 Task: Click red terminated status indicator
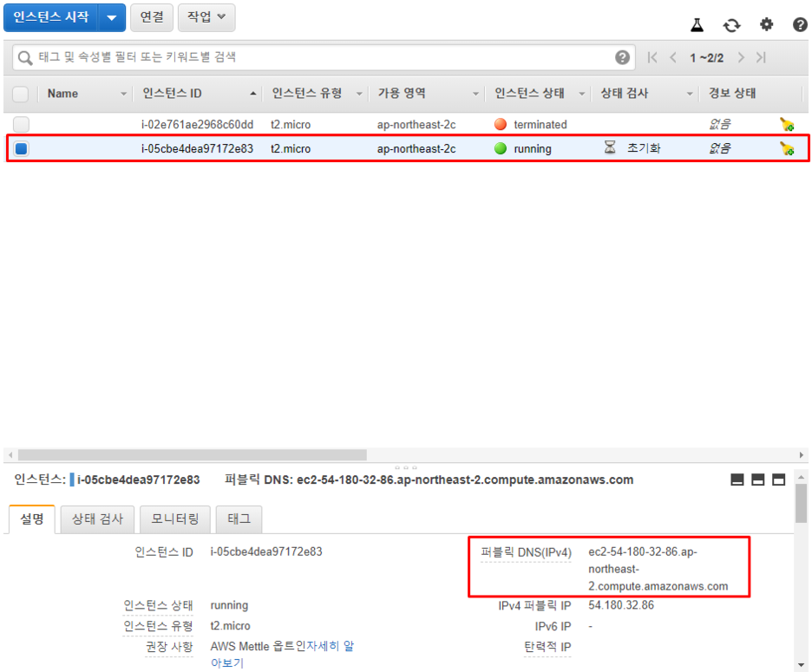501,124
